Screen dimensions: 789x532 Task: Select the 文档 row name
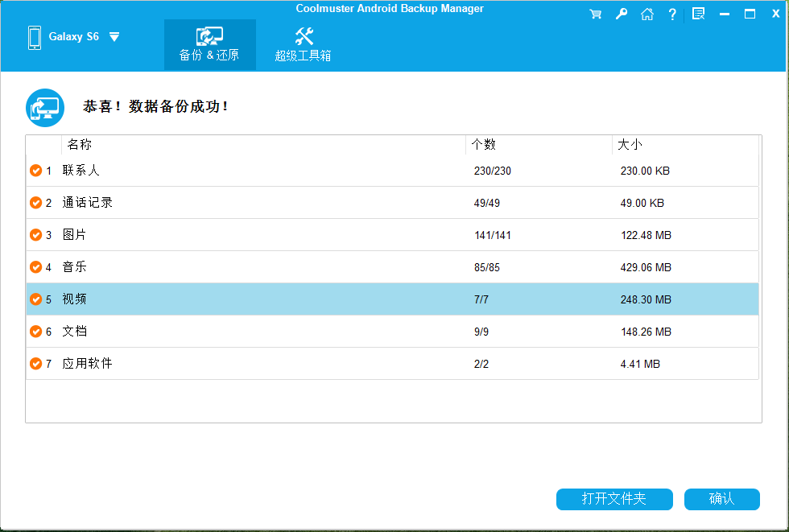[x=74, y=332]
